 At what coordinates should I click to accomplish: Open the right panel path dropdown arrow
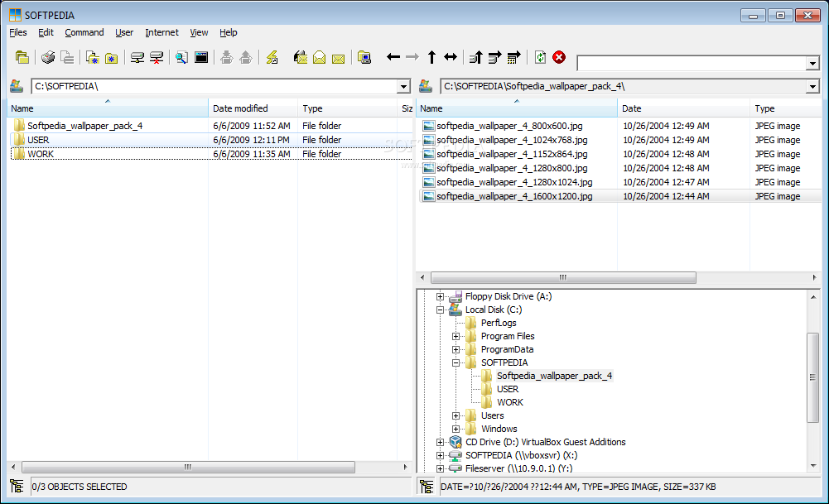coord(812,87)
